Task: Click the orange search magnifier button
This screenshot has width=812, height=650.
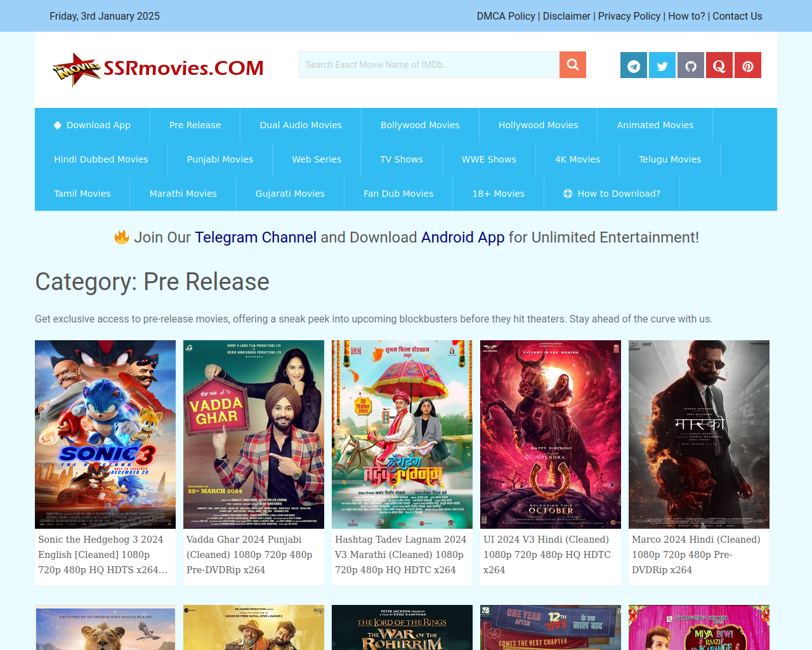Action: click(572, 65)
